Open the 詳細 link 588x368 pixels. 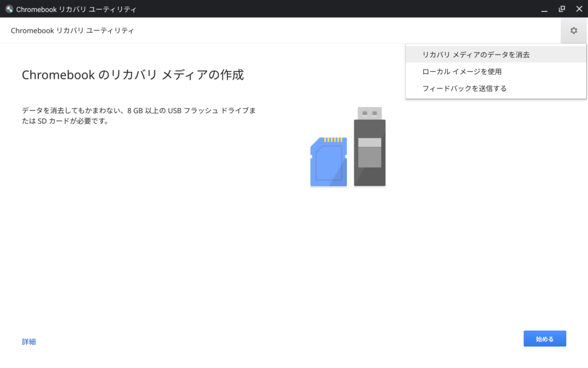coord(29,342)
